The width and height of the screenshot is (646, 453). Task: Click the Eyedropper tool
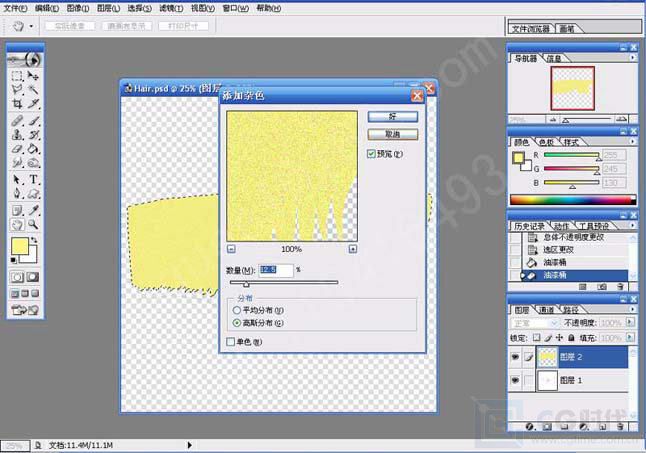[33, 210]
